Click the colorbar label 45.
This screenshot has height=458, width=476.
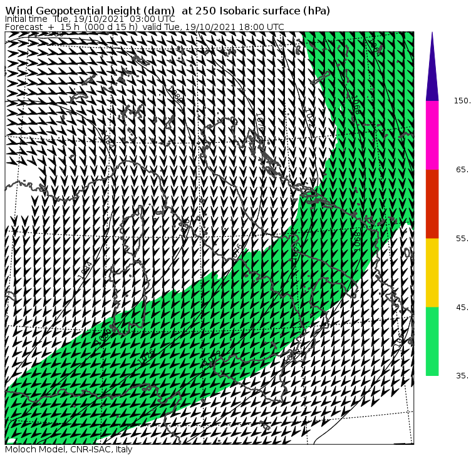[462, 308]
